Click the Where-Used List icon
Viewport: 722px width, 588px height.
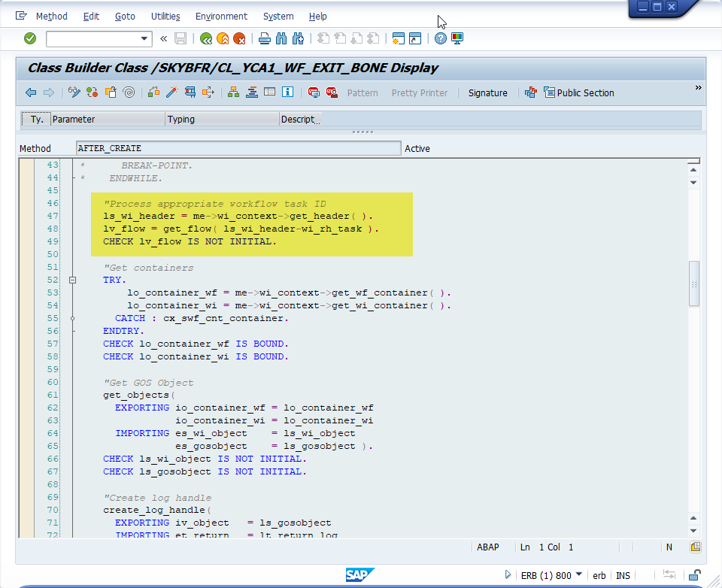point(208,92)
